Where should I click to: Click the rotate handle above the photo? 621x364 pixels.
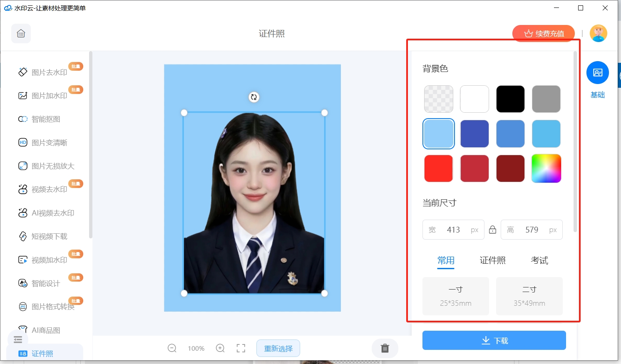point(253,97)
